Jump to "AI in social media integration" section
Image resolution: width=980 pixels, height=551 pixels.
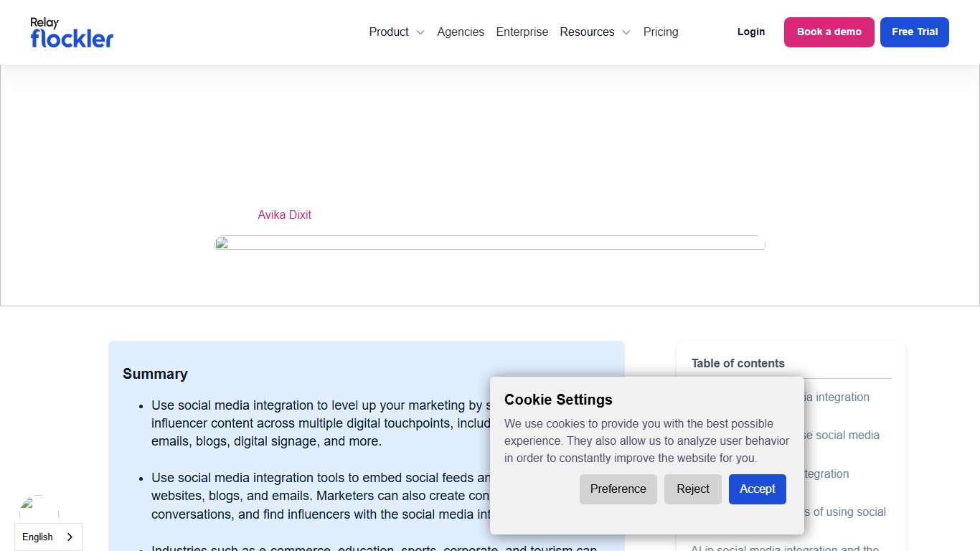pyautogui.click(x=785, y=548)
